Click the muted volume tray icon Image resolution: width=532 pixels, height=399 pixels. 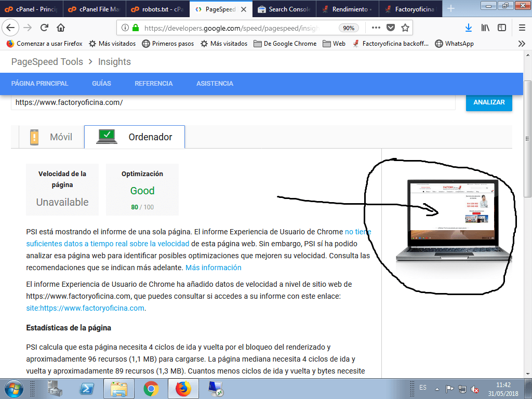pos(475,389)
